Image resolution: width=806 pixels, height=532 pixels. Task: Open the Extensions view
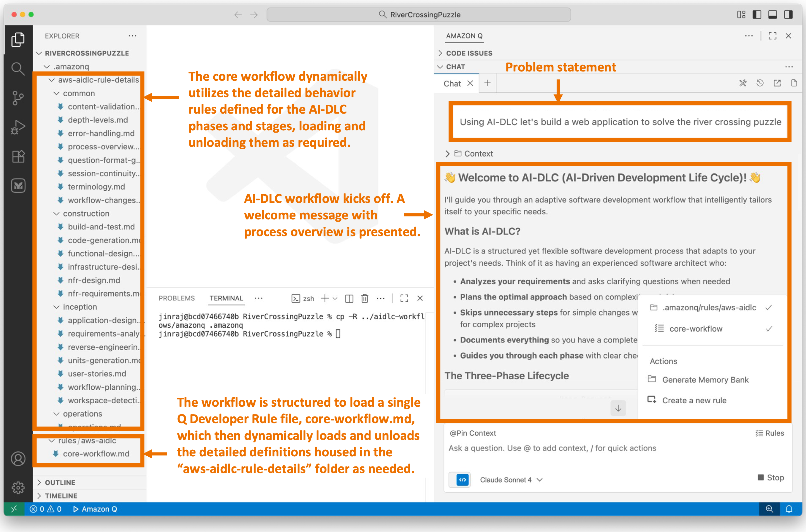pos(18,156)
